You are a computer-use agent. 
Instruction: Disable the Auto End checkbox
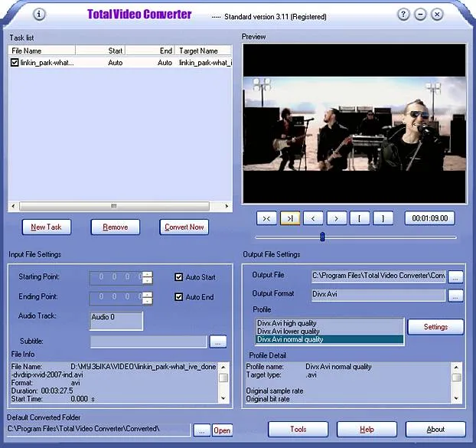click(x=178, y=296)
